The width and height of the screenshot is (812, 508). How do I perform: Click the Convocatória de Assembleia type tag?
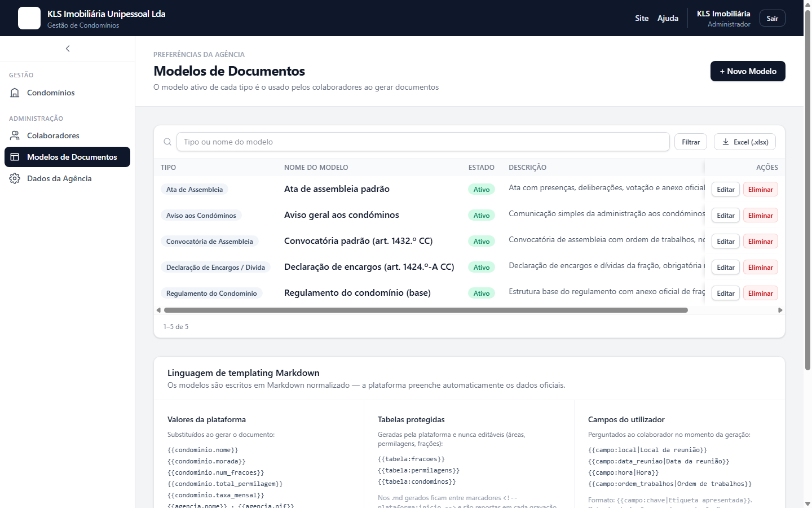210,242
